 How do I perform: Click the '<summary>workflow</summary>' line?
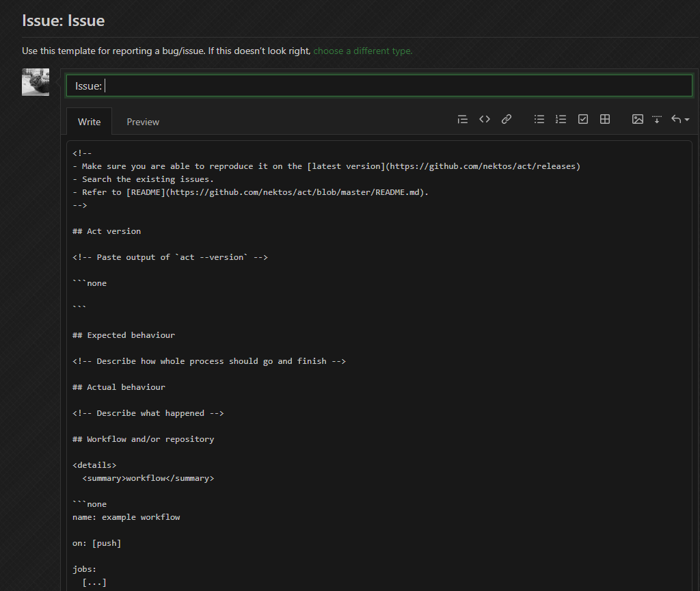tap(148, 478)
